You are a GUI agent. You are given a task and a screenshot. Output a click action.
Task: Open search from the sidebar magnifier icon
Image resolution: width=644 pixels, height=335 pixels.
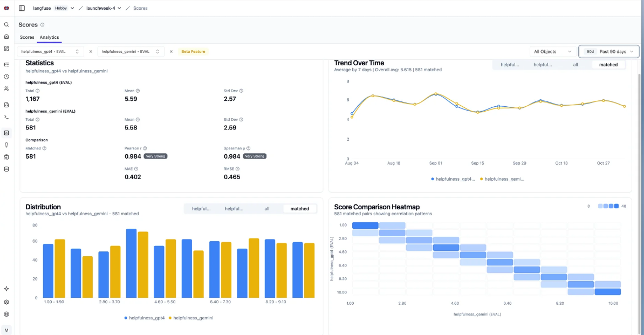tap(6, 25)
